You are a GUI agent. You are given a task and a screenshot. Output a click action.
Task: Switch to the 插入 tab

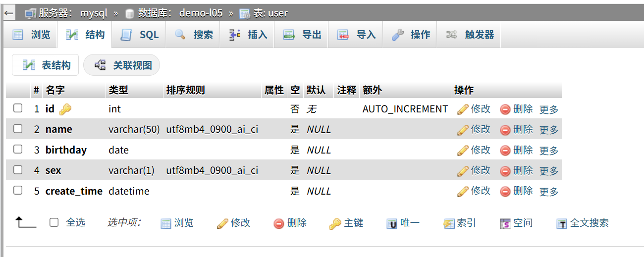(247, 35)
